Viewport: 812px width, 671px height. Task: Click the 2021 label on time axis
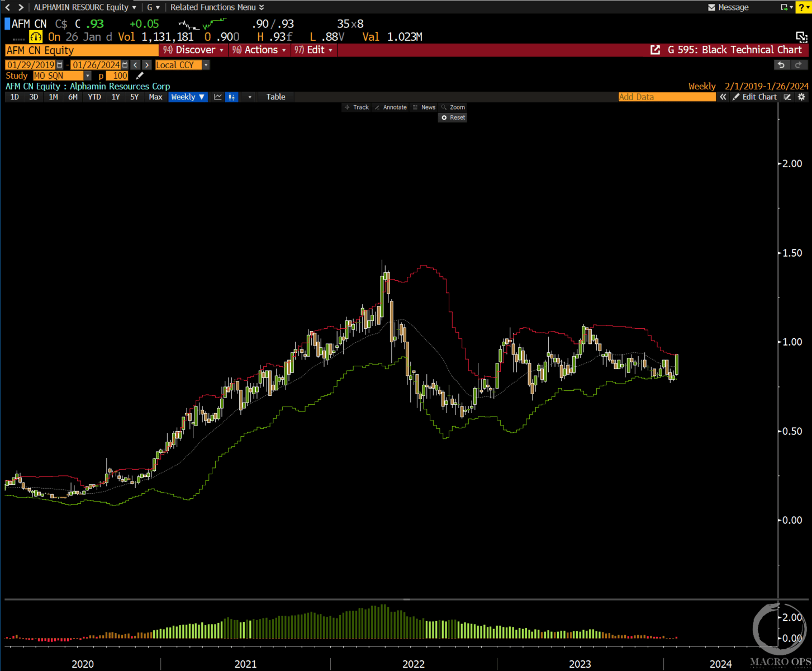coord(245,664)
